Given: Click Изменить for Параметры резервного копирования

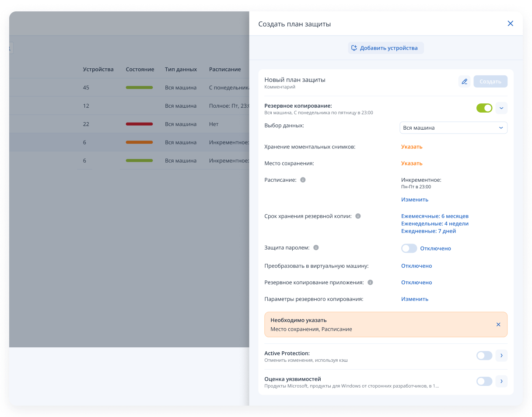Looking at the screenshot, I should [415, 299].
